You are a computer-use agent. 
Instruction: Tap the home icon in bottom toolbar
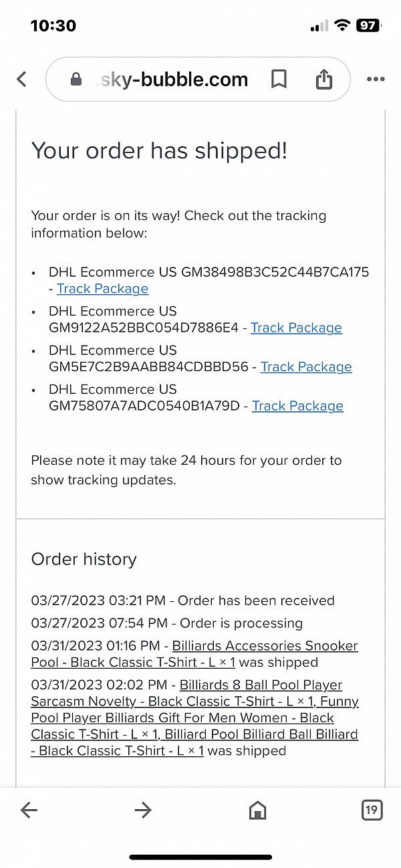257,810
